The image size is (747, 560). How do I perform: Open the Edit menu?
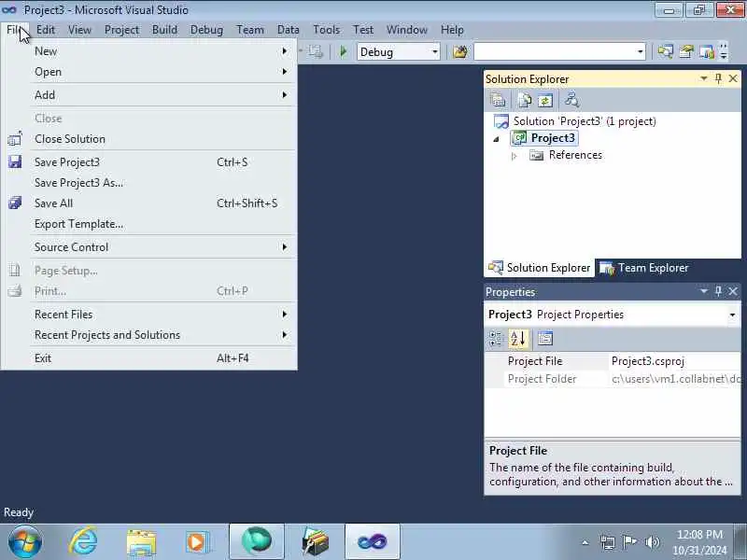tap(45, 30)
